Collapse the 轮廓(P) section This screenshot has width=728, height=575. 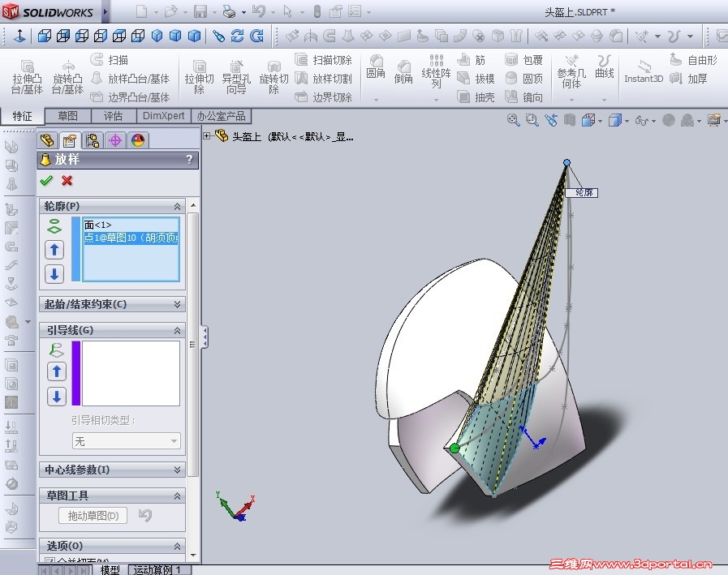[x=178, y=206]
